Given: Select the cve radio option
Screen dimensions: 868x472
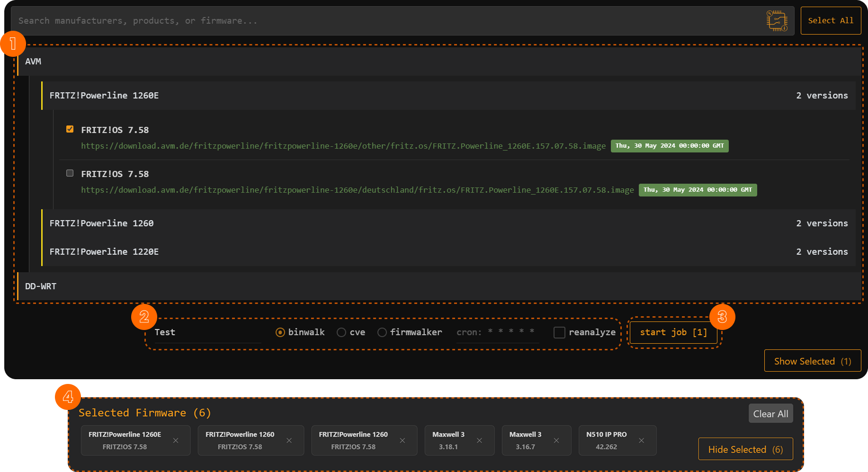Looking at the screenshot, I should pyautogui.click(x=341, y=332).
